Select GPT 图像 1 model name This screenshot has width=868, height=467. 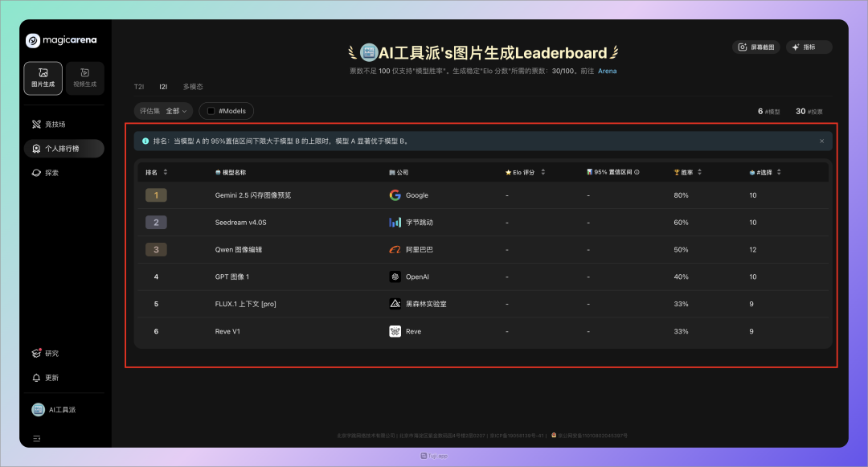tap(232, 277)
